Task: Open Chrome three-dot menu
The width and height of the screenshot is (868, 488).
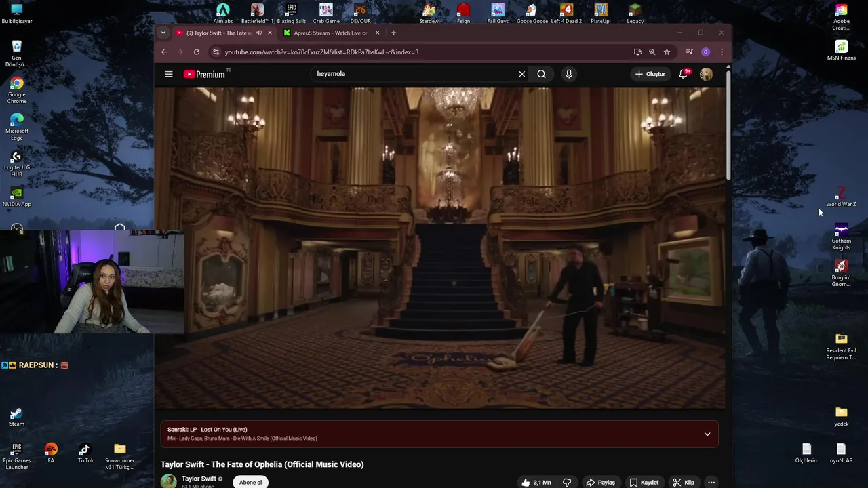Action: click(722, 52)
